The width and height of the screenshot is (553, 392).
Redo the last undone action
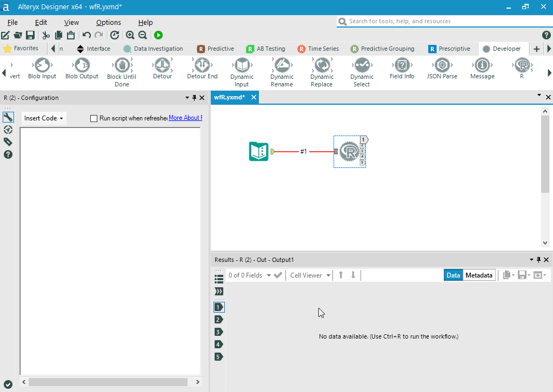99,35
